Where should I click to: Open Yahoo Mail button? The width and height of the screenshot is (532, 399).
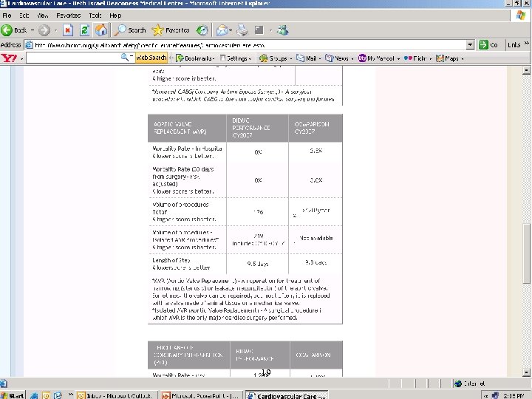click(308, 58)
